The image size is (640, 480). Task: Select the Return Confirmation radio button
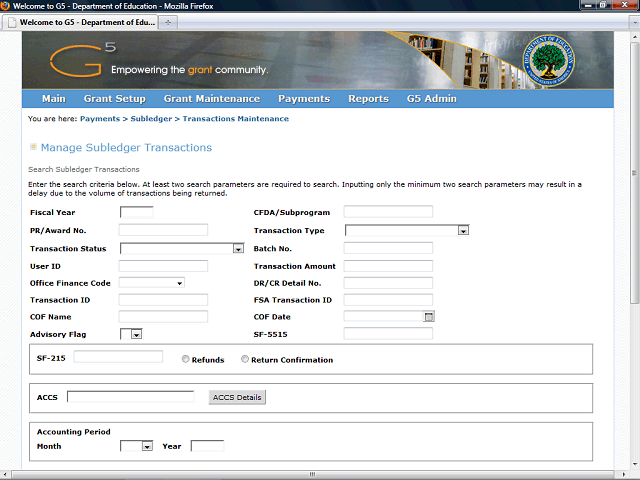pos(244,359)
